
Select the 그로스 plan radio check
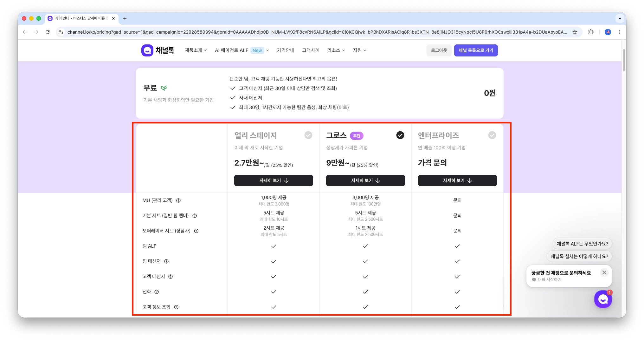point(400,135)
